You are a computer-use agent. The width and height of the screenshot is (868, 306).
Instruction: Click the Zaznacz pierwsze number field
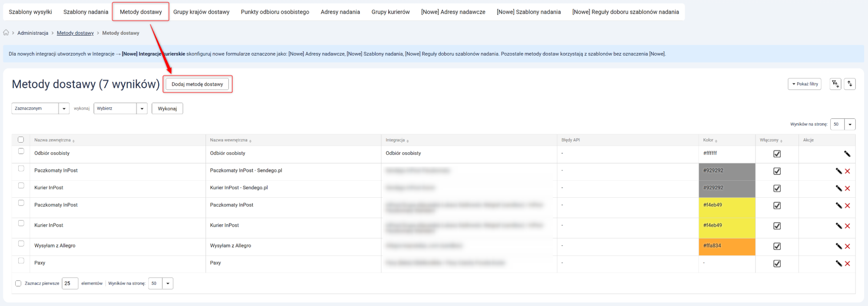pyautogui.click(x=69, y=283)
